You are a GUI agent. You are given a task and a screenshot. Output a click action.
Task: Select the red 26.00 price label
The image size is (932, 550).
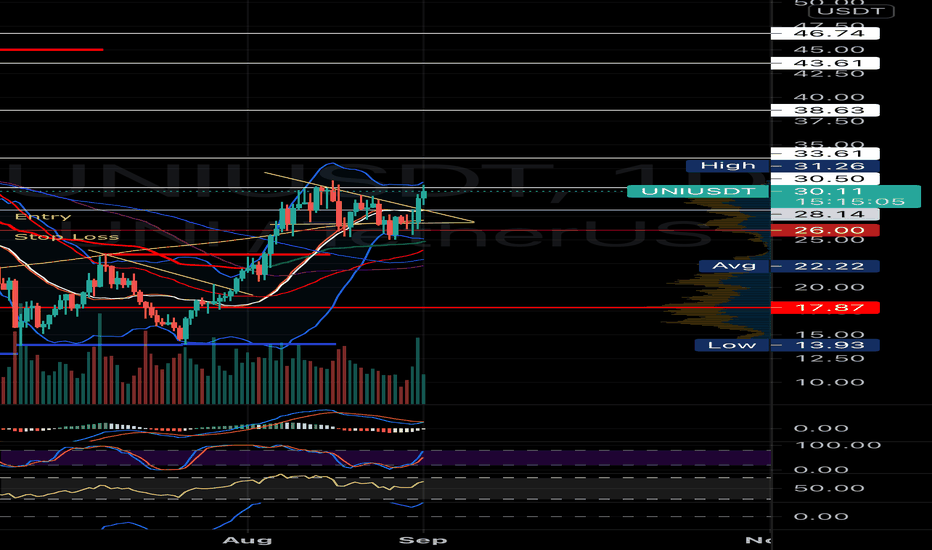(x=825, y=230)
